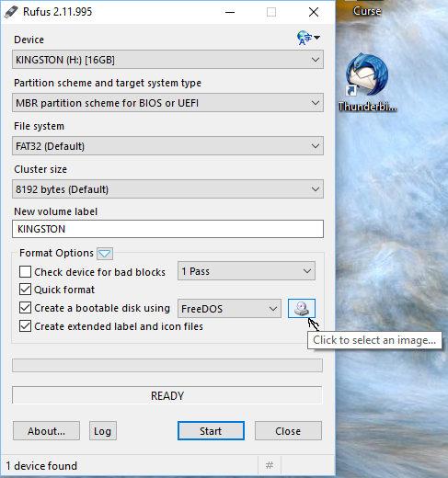This screenshot has height=478, width=448.
Task: Minimize the Rufus window
Action: pos(230,12)
